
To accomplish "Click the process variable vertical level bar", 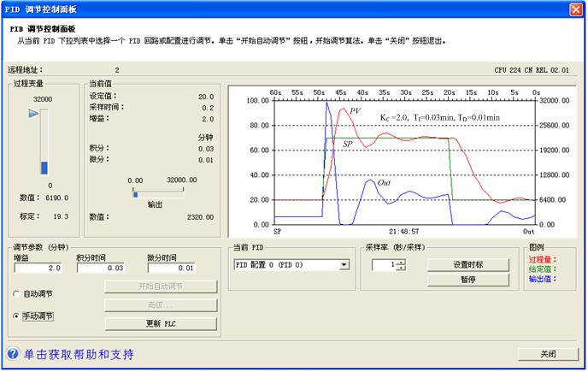I will click(x=44, y=142).
